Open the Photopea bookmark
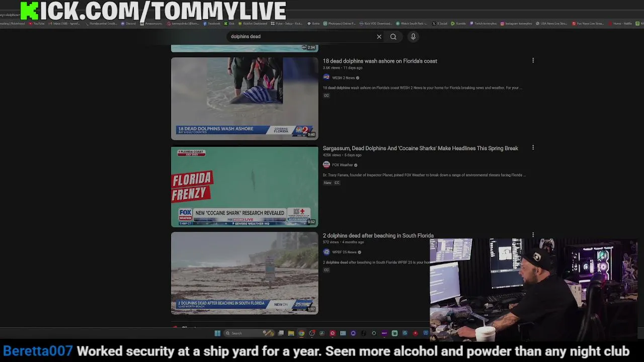 pos(340,24)
